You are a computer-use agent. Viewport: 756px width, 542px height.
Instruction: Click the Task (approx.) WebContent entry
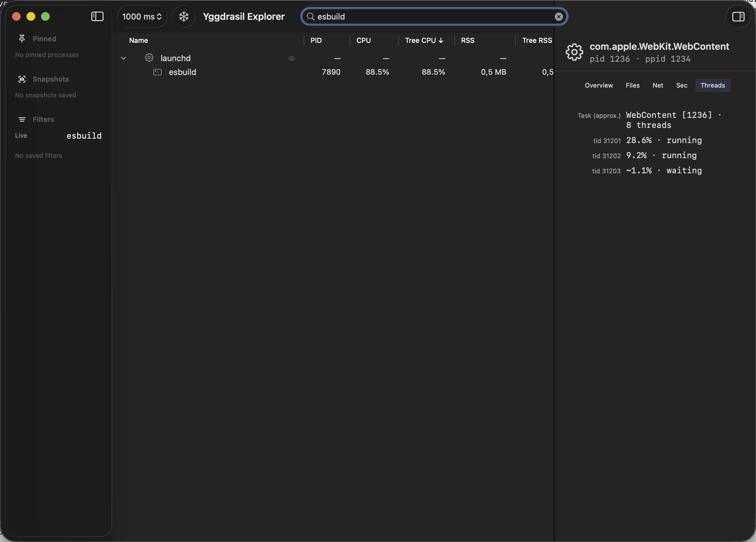(x=649, y=120)
